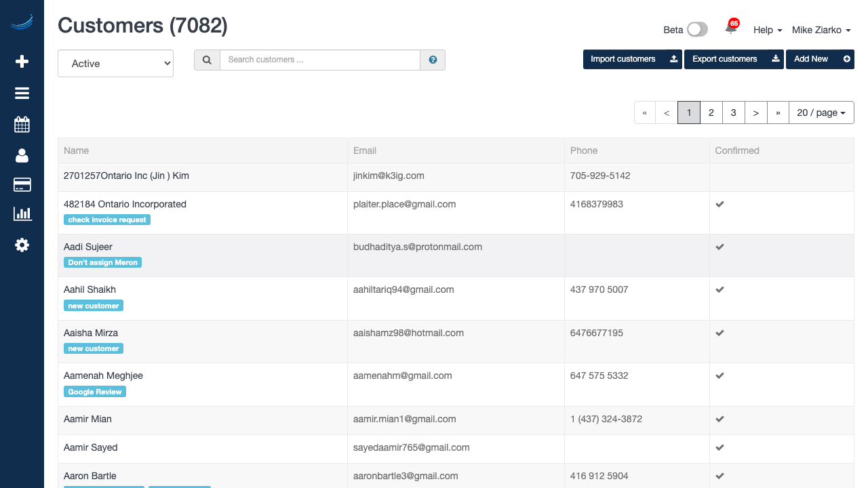The image size is (868, 488).
Task: Open the Help menu
Action: pos(767,30)
